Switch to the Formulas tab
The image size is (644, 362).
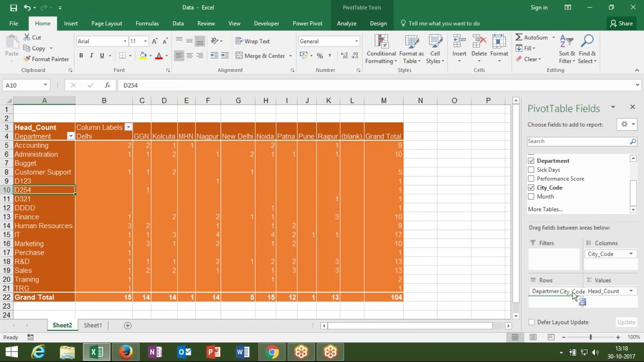pos(147,23)
